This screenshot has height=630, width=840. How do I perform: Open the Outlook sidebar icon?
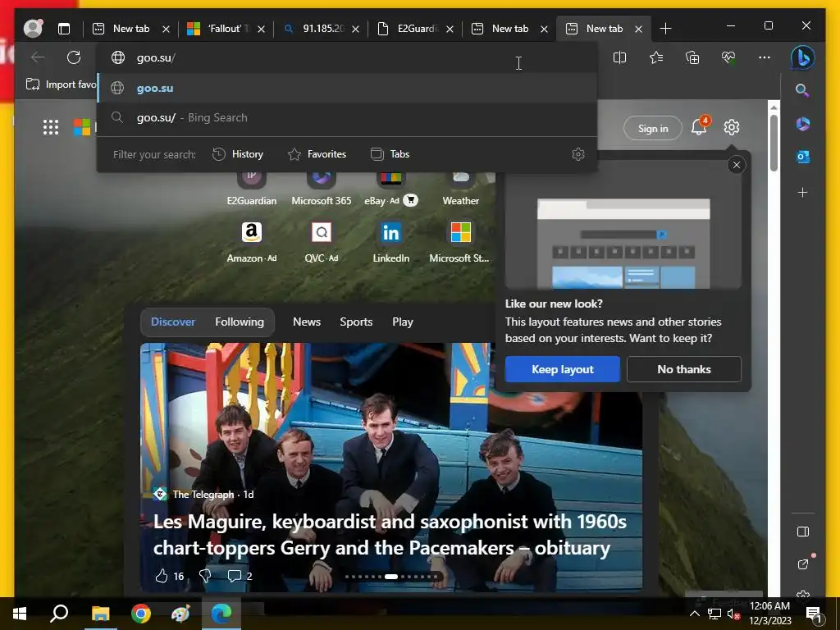(802, 157)
